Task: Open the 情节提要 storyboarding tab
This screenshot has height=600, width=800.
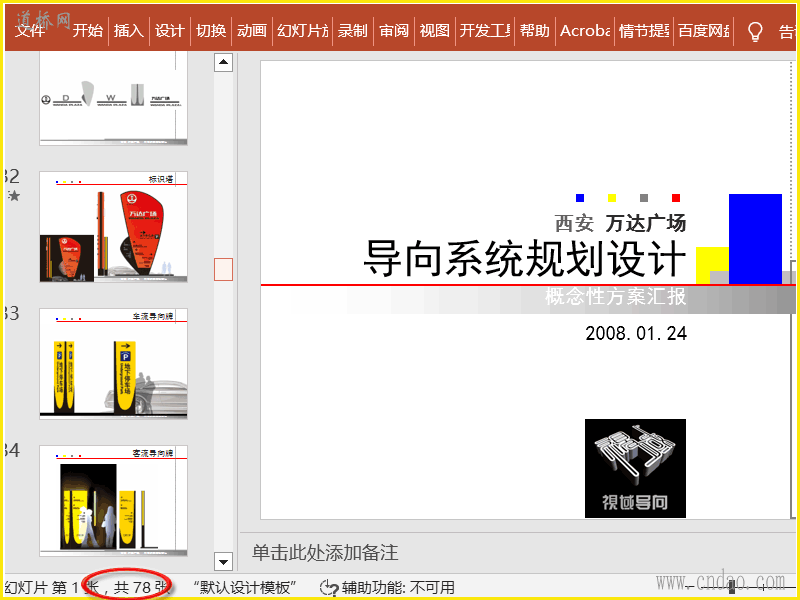Action: point(644,31)
